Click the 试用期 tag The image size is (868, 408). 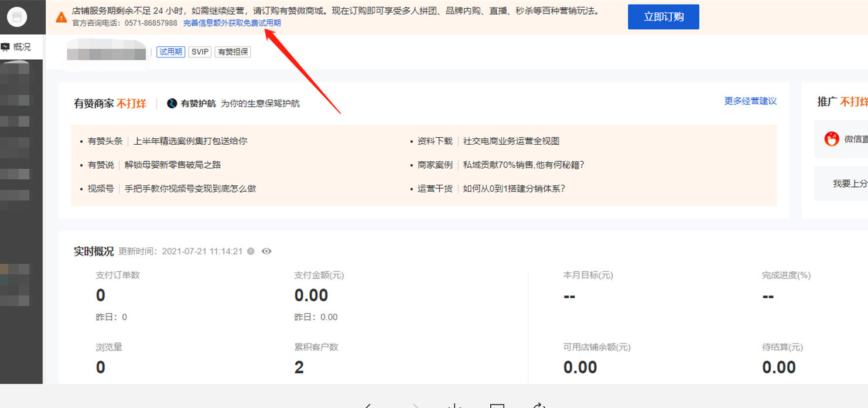pyautogui.click(x=170, y=52)
